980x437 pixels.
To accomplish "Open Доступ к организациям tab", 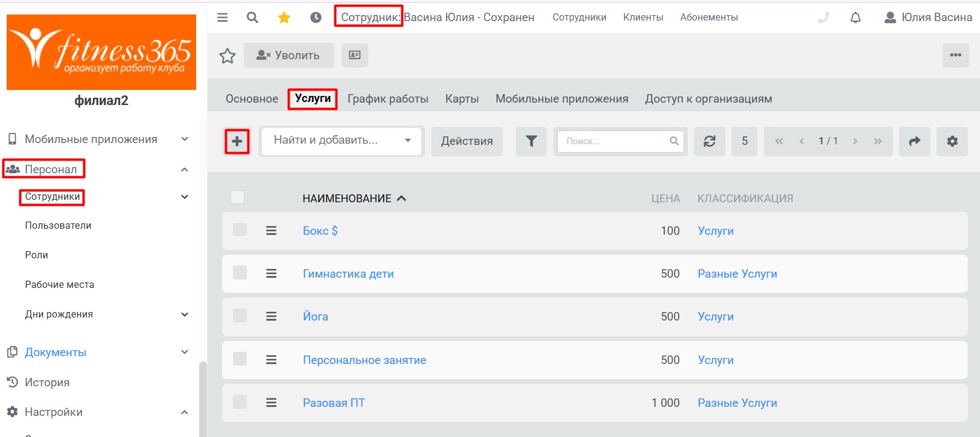I will click(x=708, y=99).
